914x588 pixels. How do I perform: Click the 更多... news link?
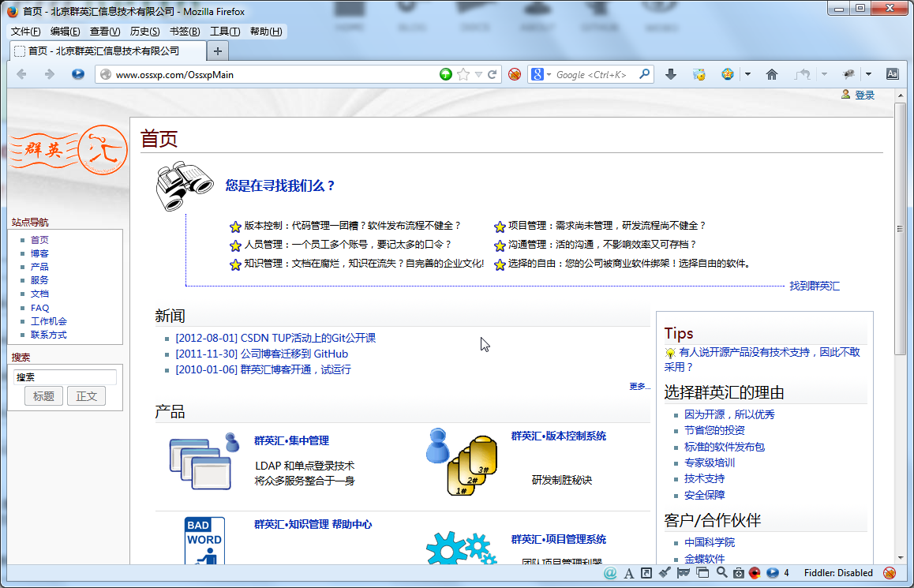(x=639, y=387)
